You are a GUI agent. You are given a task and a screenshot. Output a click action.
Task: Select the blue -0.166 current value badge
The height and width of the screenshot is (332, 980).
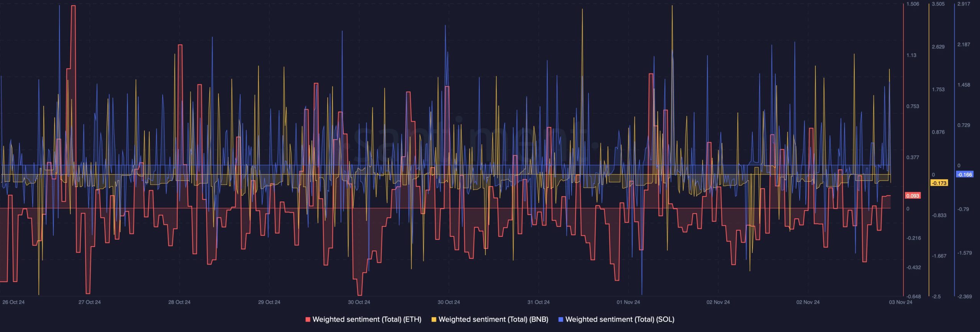tap(964, 175)
